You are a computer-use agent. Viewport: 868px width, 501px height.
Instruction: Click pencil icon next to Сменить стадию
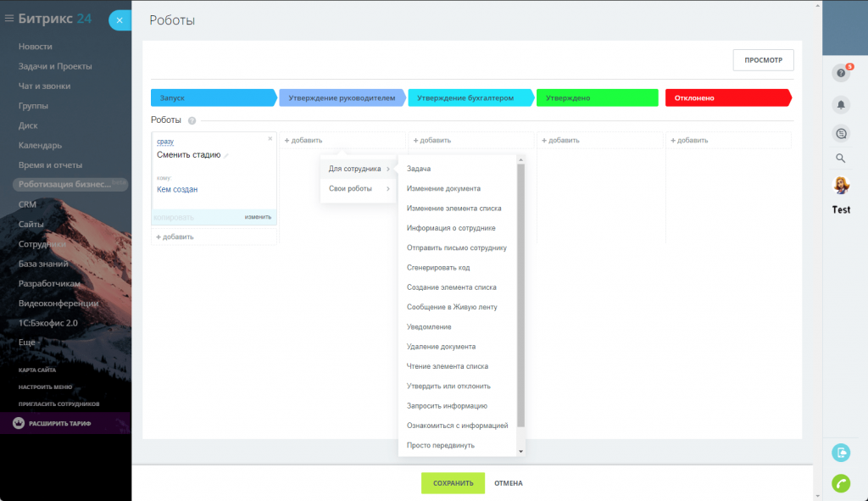pos(226,156)
